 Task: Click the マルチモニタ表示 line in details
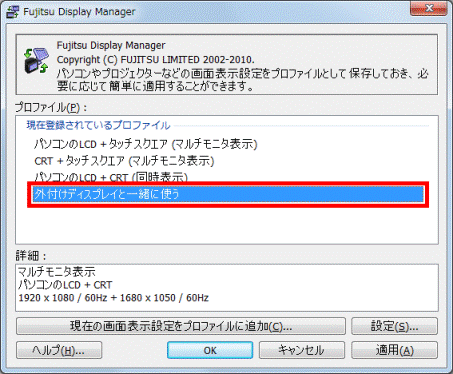tap(57, 272)
